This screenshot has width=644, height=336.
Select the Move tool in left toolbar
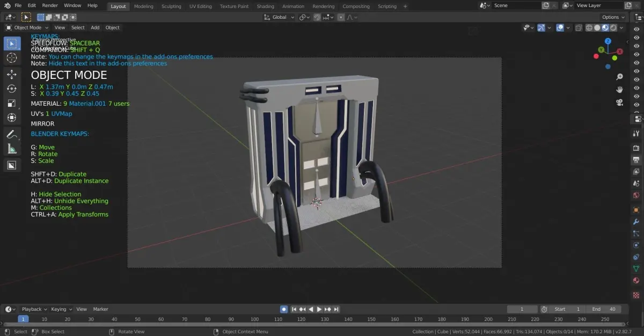pos(12,74)
